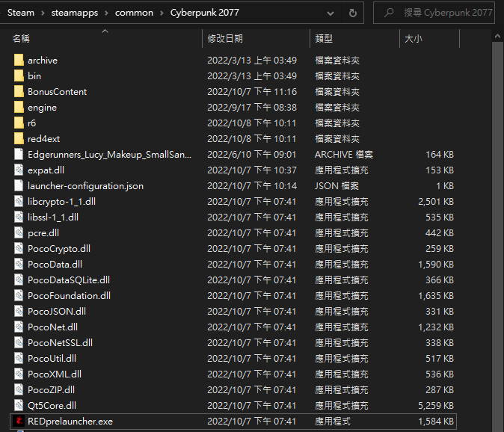Select the file name launcher-configuration.json
The height and width of the screenshot is (432, 504).
click(85, 185)
